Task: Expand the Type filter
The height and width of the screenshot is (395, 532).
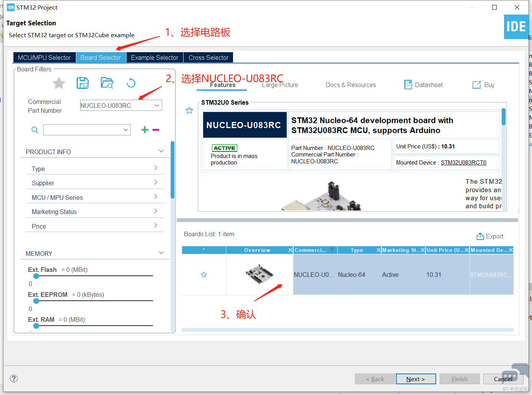Action: [x=156, y=168]
